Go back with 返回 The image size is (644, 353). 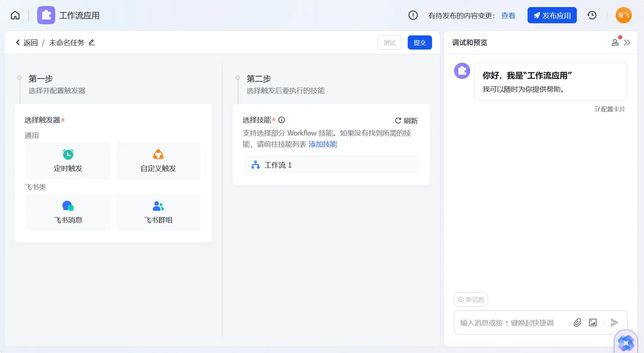27,43
